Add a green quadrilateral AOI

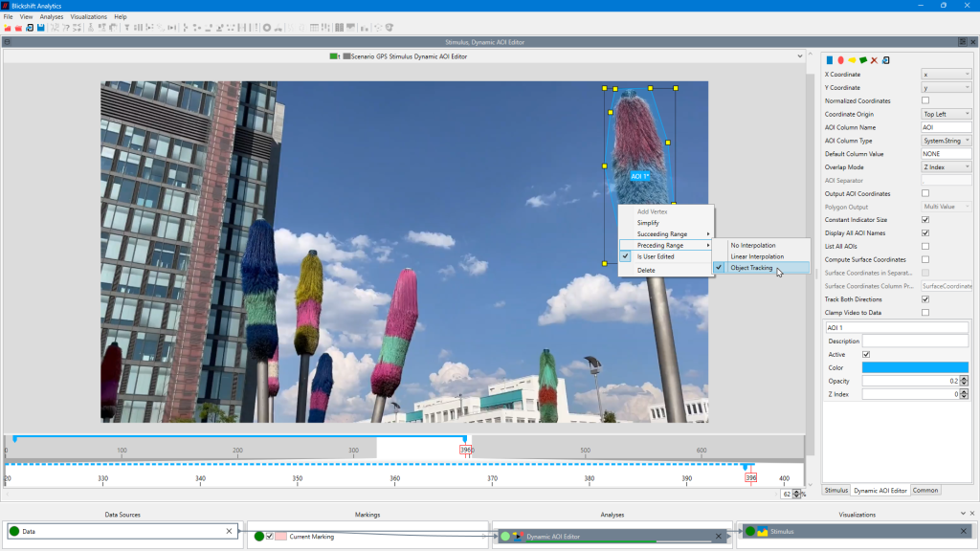(863, 60)
